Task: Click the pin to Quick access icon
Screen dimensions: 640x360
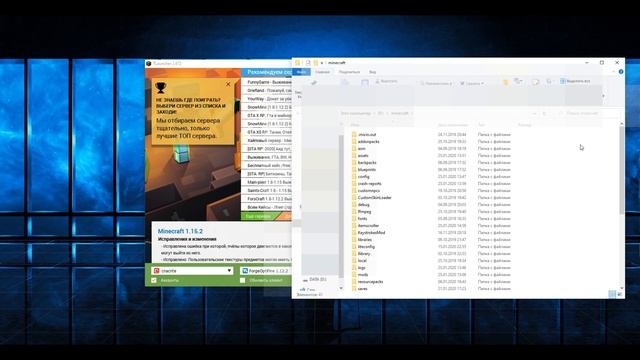Action: coord(313,83)
